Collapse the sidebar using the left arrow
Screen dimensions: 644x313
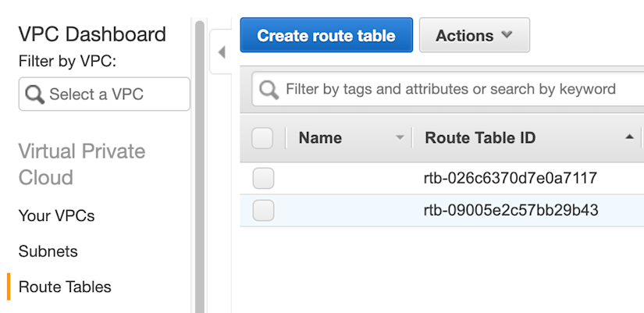coord(222,52)
